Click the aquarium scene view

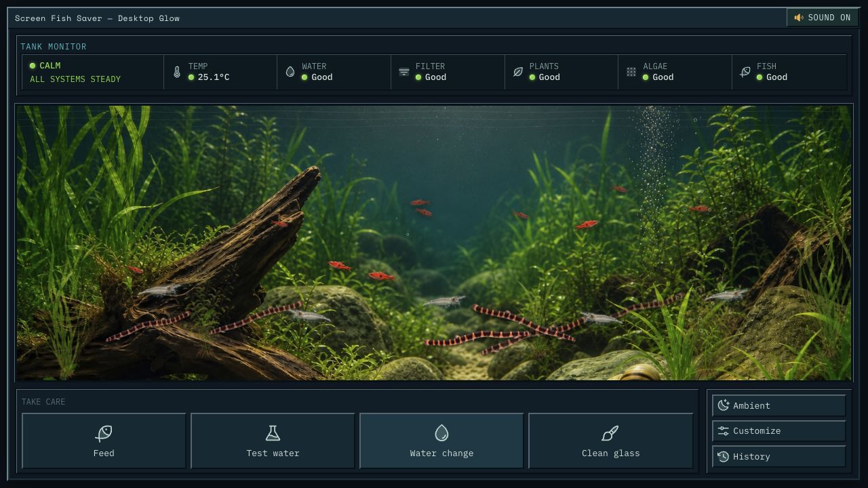434,242
